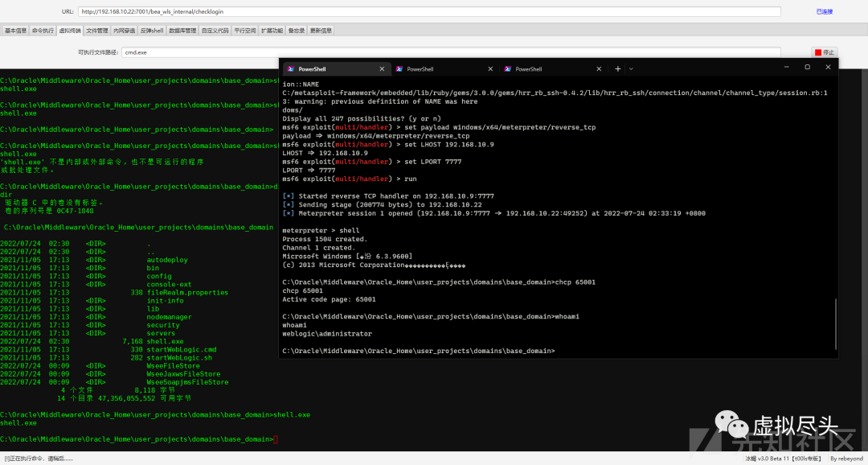
Task: Expand the terminal new-tab profile dropdown
Action: pyautogui.click(x=631, y=68)
